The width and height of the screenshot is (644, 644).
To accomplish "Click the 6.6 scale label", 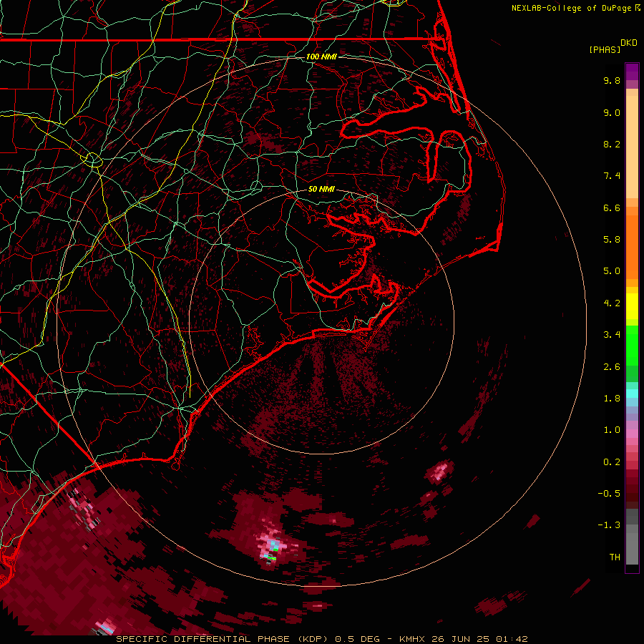I will pos(612,208).
